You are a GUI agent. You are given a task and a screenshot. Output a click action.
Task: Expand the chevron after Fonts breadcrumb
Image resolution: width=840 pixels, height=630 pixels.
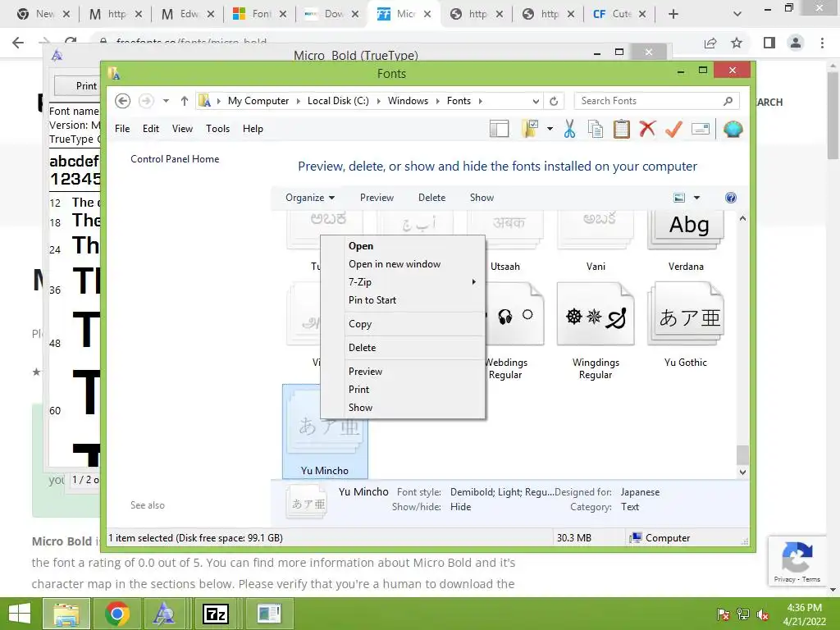pos(480,101)
